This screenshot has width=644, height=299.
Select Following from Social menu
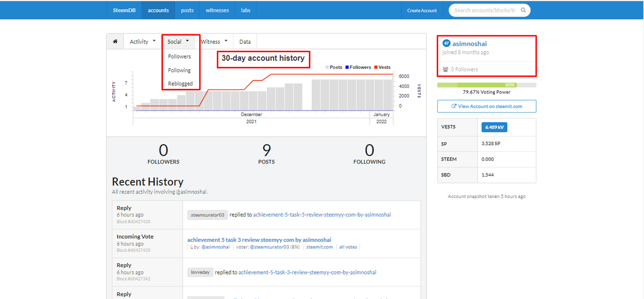[x=180, y=70]
